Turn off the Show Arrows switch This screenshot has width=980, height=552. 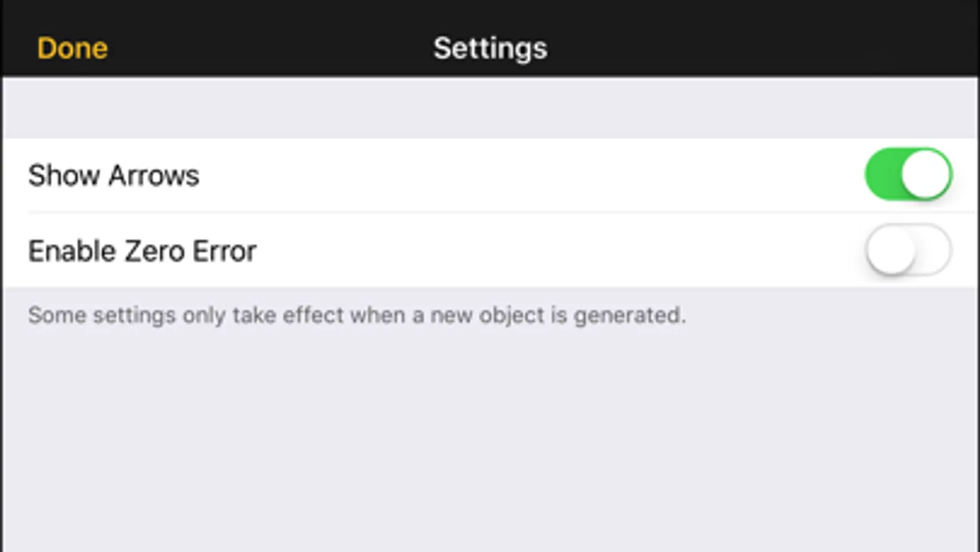[908, 174]
